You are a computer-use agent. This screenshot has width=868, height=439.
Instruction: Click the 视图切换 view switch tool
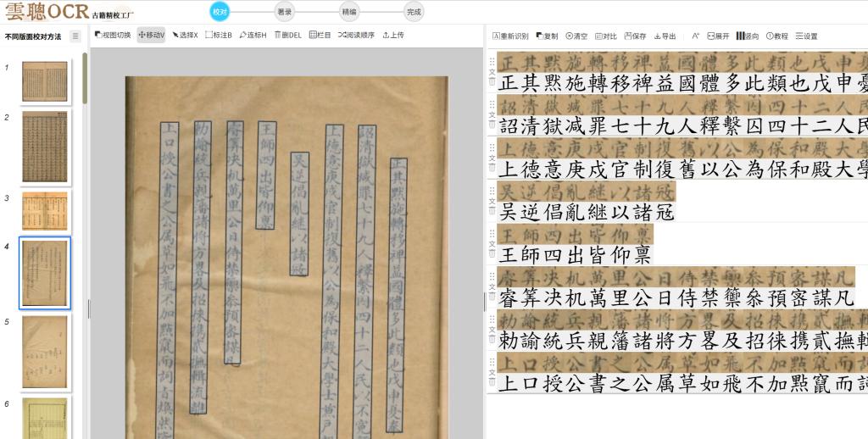coord(113,35)
